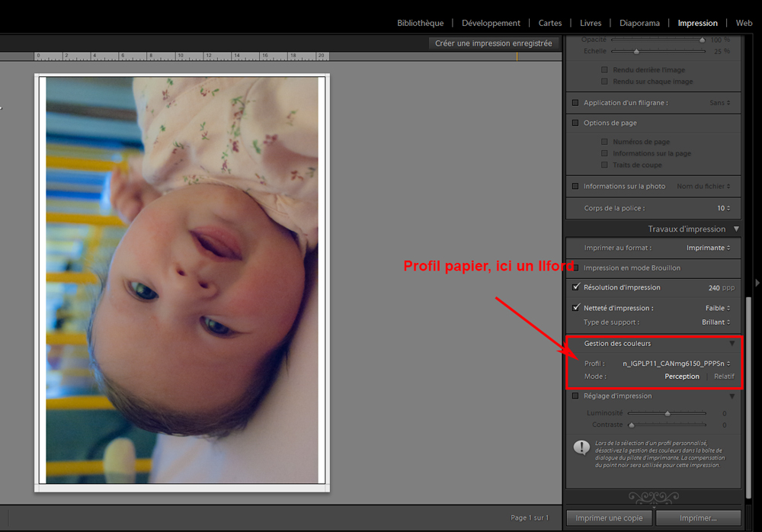This screenshot has width=762, height=532.
Task: Toggle Application d'un filigrane checkbox
Action: coord(575,103)
